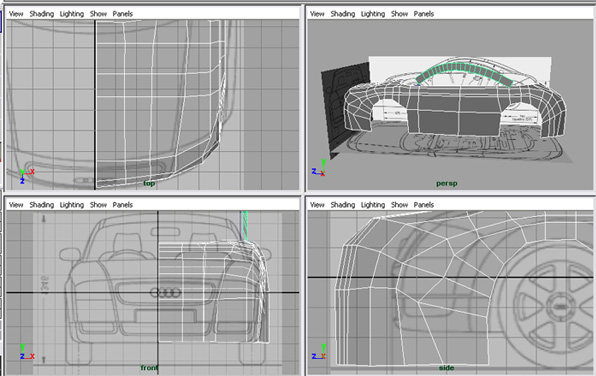Open the top viewport's View menu
The height and width of the screenshot is (376, 596).
16,14
